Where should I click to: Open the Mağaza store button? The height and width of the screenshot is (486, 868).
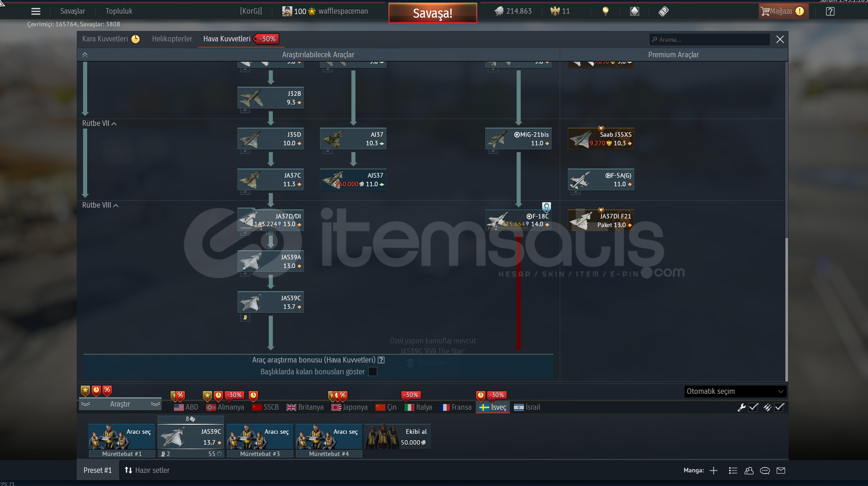tap(783, 11)
